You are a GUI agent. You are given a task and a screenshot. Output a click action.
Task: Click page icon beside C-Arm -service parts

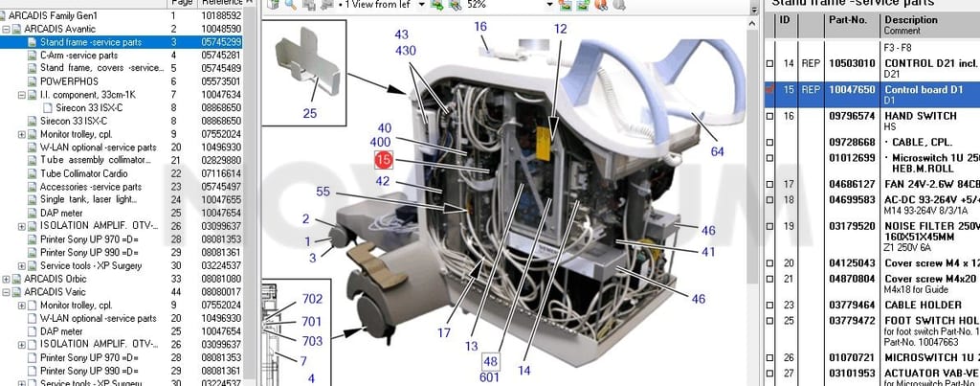tap(33, 55)
